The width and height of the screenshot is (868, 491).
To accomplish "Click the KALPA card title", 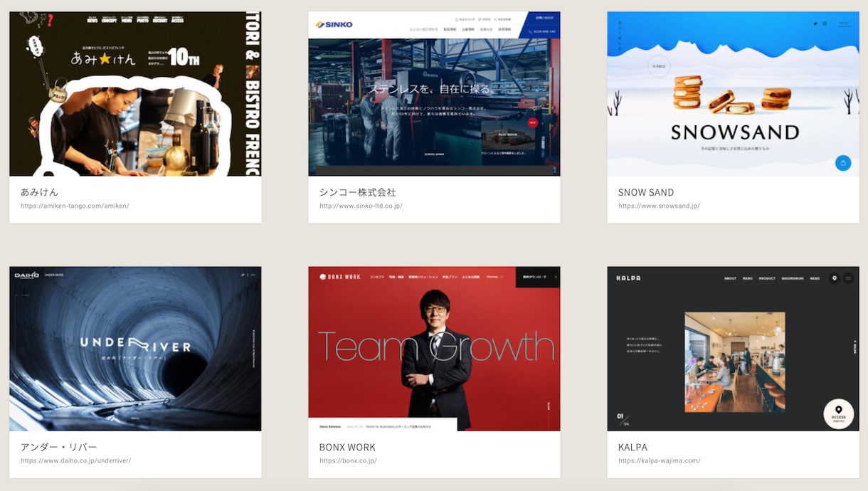I will pyautogui.click(x=633, y=448).
